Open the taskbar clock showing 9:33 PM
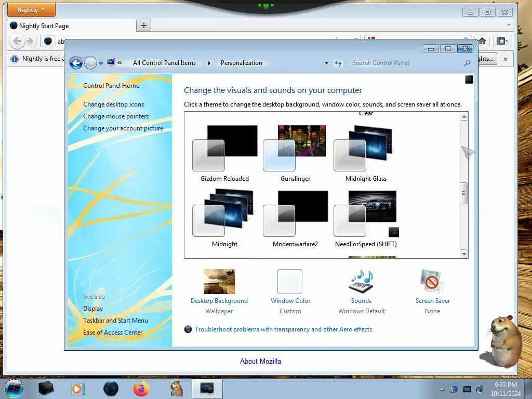Screen dimensions: 532x399 [x=506, y=389]
